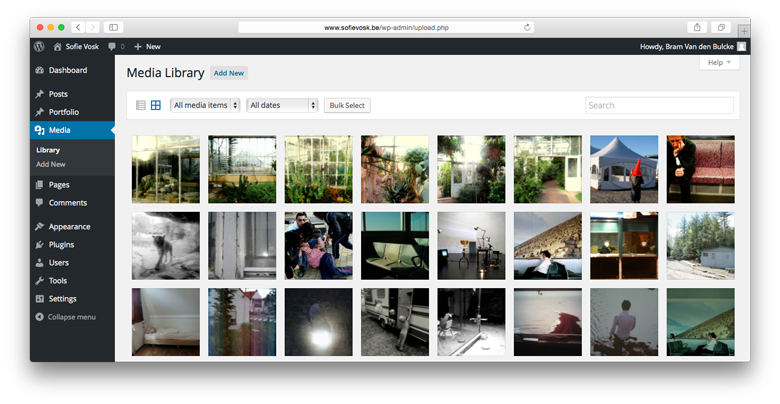This screenshot has height=404, width=780.
Task: Open the white tent with red cone thumbnail
Action: (624, 169)
